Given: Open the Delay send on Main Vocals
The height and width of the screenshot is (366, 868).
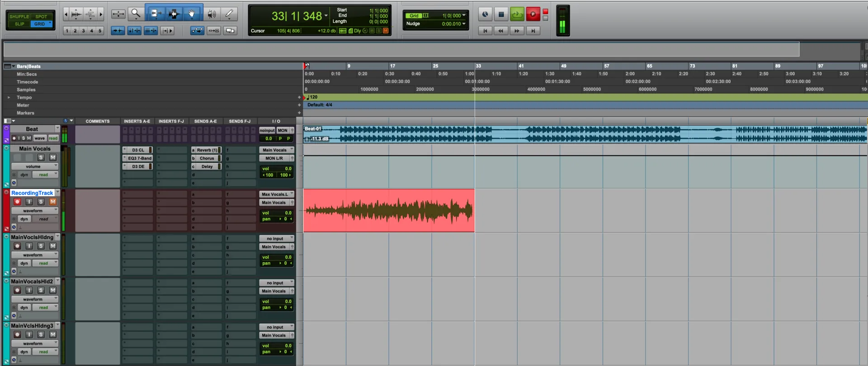Looking at the screenshot, I should click(x=207, y=166).
